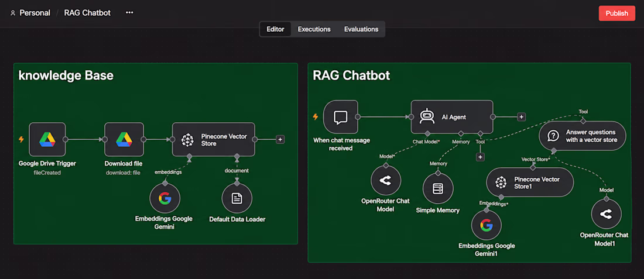This screenshot has height=279, width=644.
Task: Select the When chat message received node
Action: (x=341, y=117)
